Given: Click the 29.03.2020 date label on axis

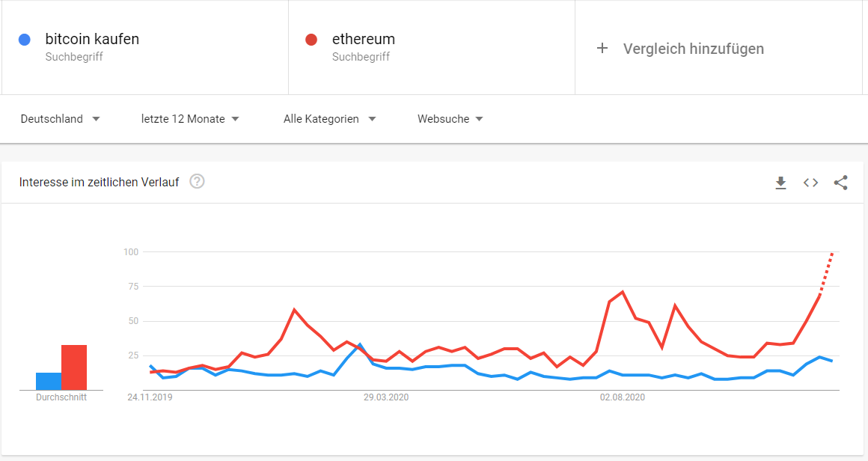Looking at the screenshot, I should pos(387,397).
